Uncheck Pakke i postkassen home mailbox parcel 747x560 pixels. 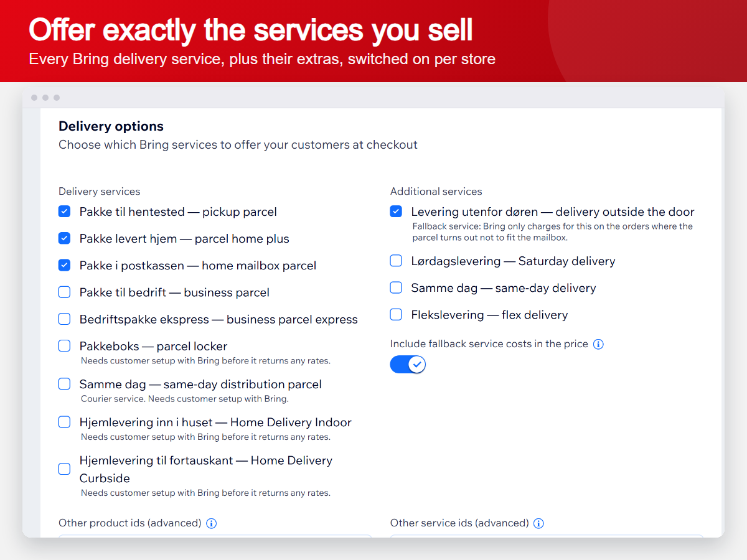(64, 265)
